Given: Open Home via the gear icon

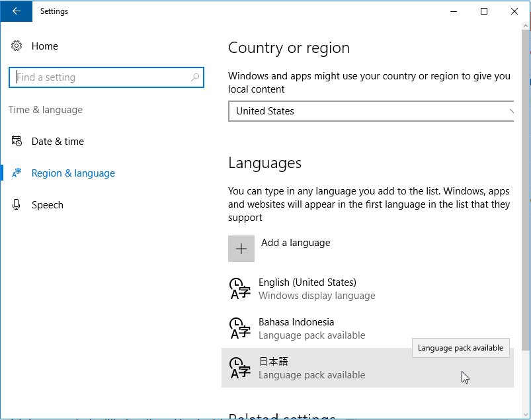Looking at the screenshot, I should pyautogui.click(x=17, y=46).
